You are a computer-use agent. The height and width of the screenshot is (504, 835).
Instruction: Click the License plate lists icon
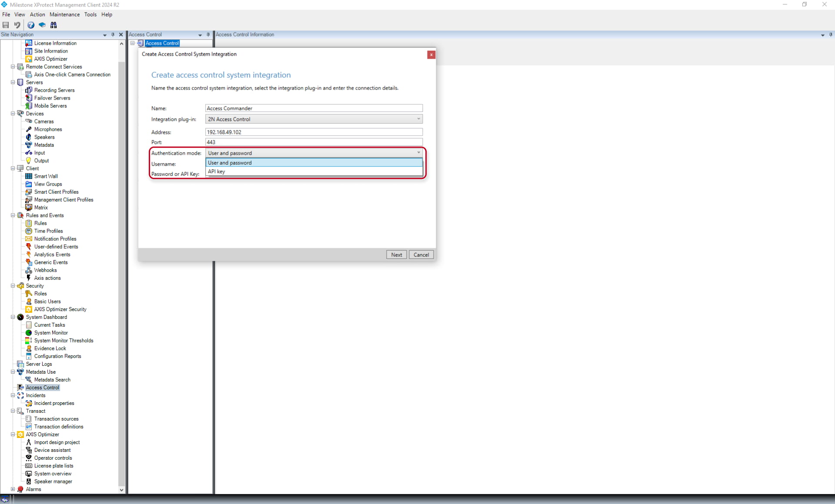[29, 465]
